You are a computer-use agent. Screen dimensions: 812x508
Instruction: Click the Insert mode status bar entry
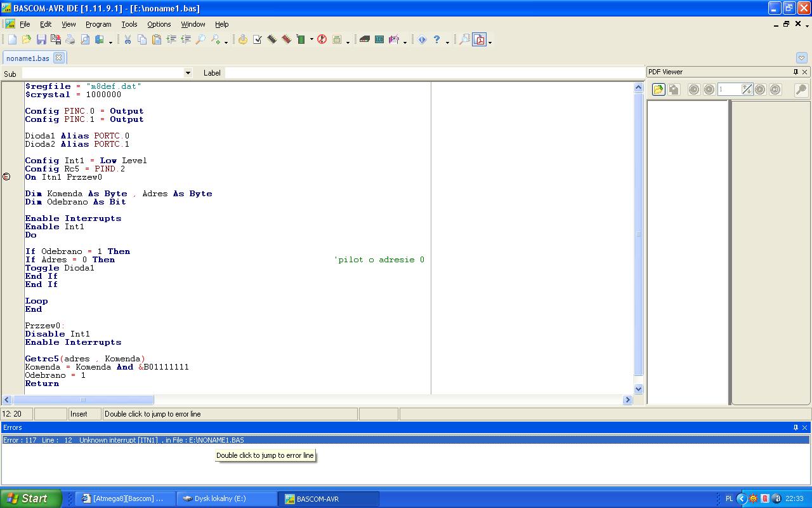point(84,414)
